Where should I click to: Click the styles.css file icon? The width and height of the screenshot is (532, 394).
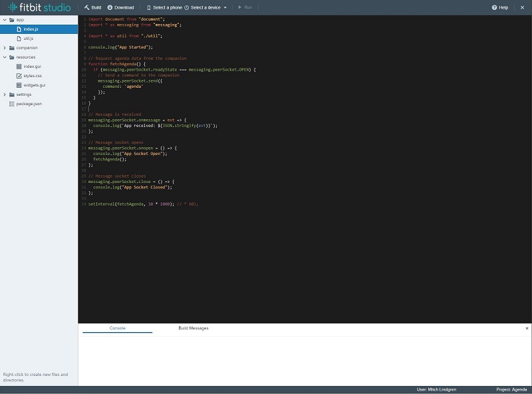[x=19, y=76]
